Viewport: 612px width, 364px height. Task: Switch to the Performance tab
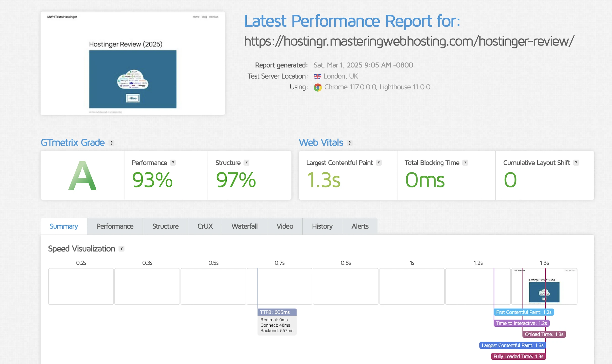115,226
